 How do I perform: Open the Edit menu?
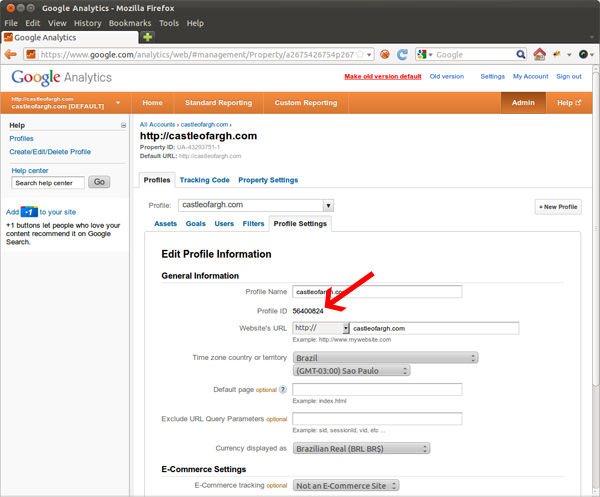(x=33, y=23)
